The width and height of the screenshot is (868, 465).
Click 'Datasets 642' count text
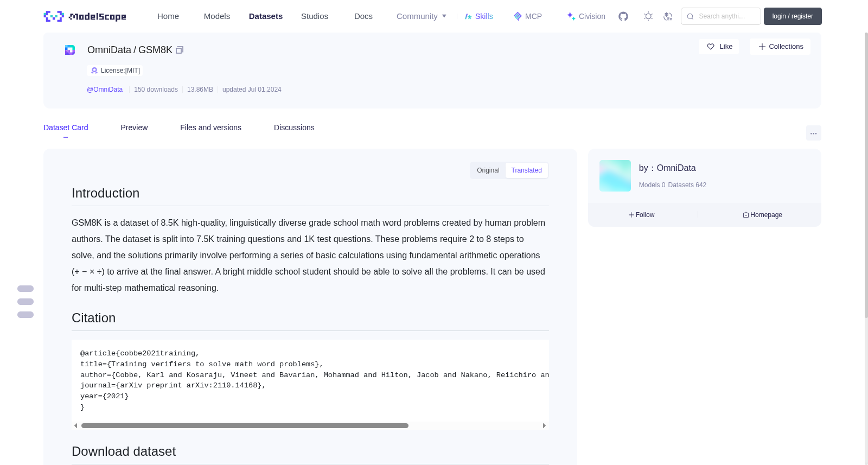(687, 185)
